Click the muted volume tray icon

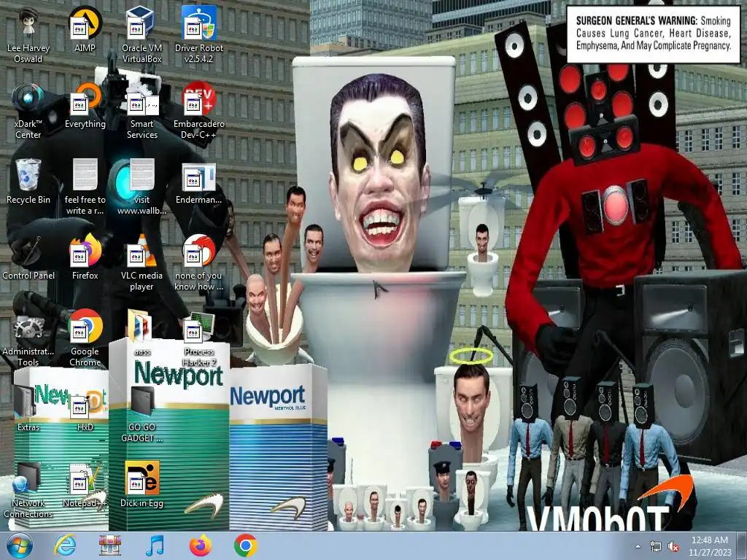(673, 546)
